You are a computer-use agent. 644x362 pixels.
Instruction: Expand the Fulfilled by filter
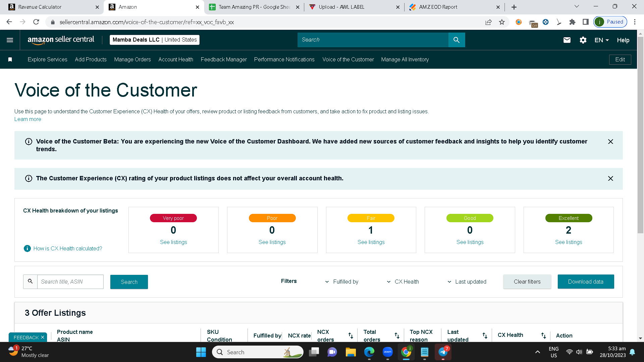[x=342, y=282]
